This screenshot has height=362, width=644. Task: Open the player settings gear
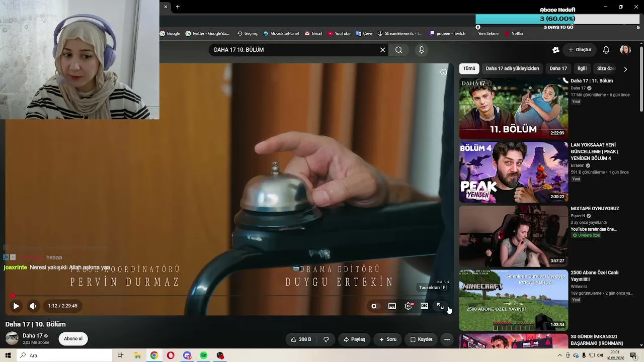[408, 306]
